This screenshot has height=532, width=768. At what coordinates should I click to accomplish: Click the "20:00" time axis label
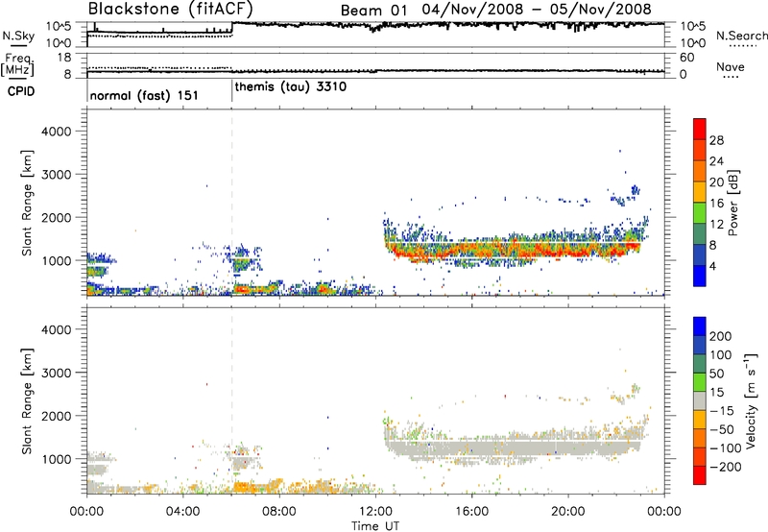(568, 512)
